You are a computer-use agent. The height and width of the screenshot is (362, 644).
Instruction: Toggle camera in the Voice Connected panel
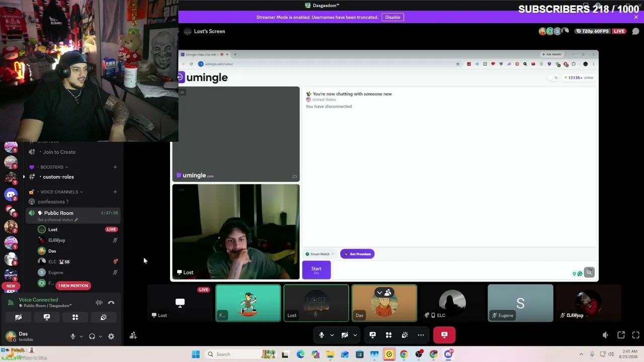[x=19, y=317]
